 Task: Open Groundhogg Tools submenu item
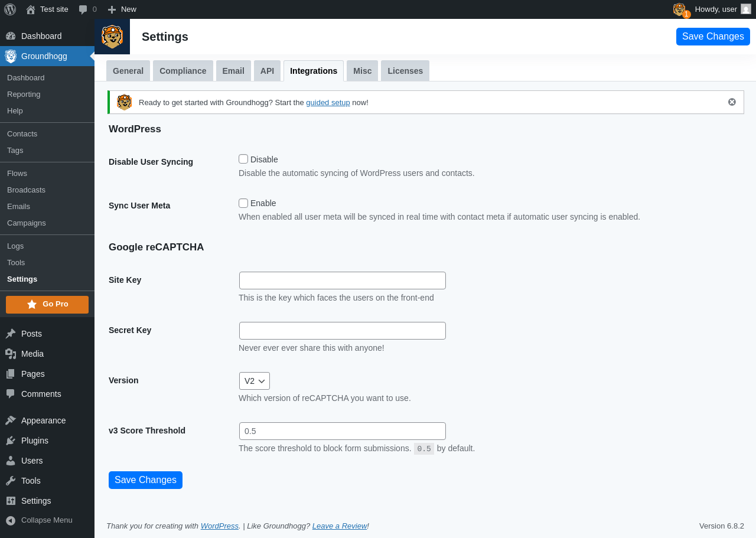(47, 263)
